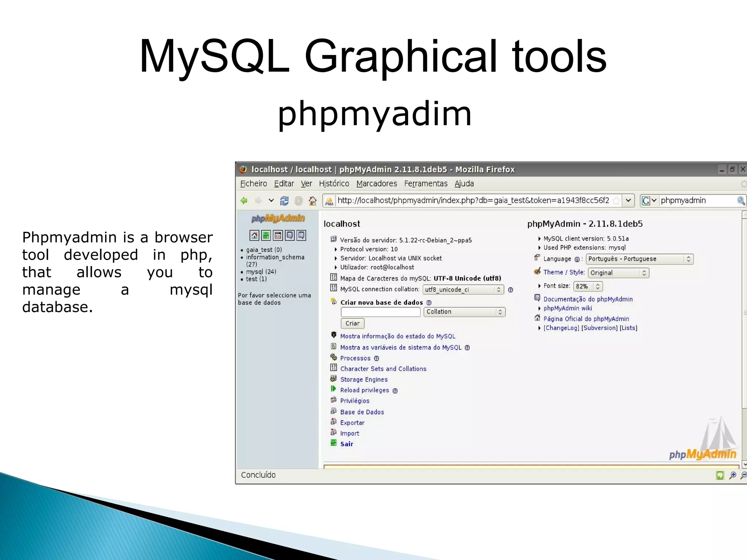Click help icon next to Processos

click(x=376, y=358)
